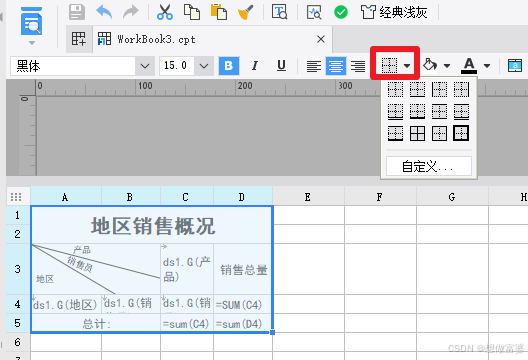528x360 pixels.
Task: Apply thick bottom border
Action: click(417, 111)
